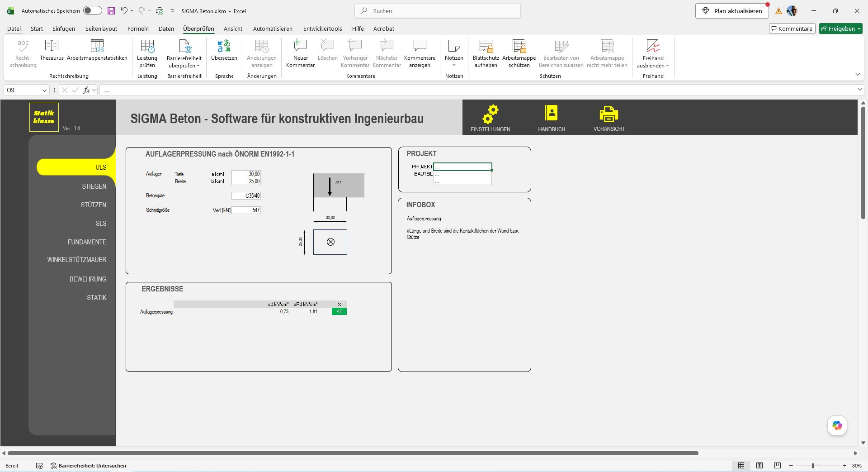Open the Kommentare pane button
Image resolution: width=868 pixels, height=472 pixels.
pos(792,29)
